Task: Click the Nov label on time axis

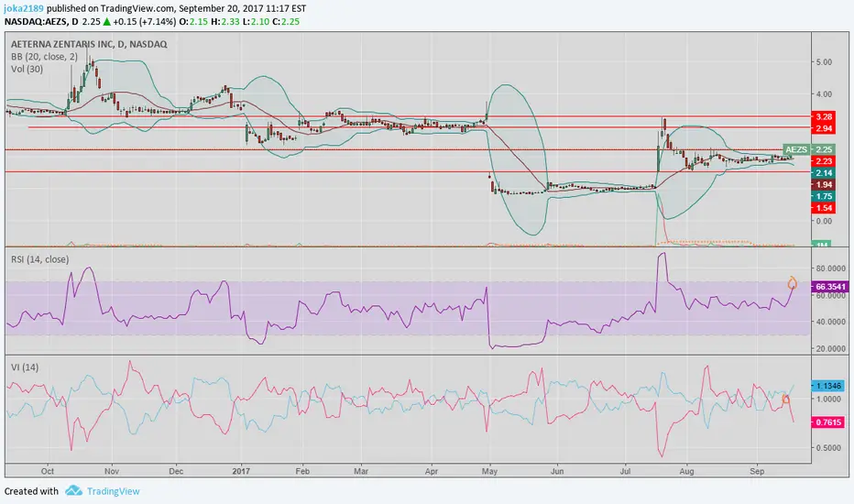Action: tap(112, 471)
